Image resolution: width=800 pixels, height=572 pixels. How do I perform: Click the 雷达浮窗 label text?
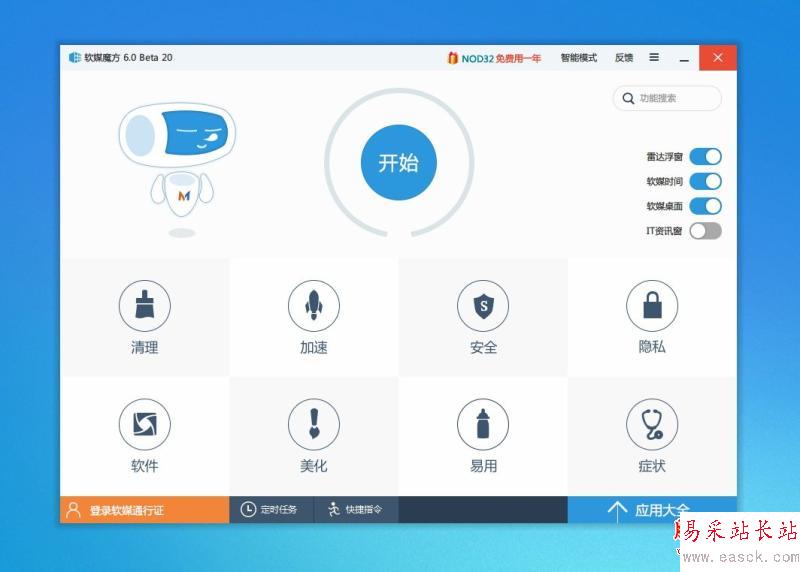click(x=664, y=157)
